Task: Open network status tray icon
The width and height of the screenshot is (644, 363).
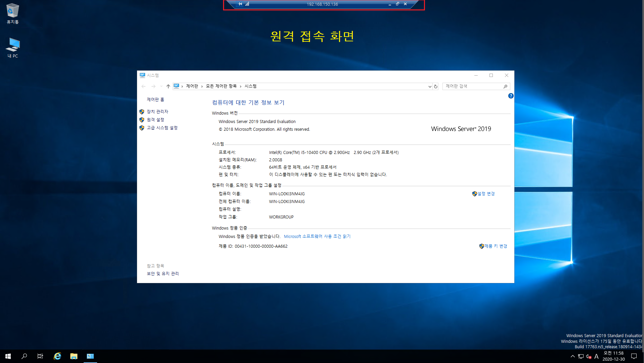Action: click(x=581, y=356)
